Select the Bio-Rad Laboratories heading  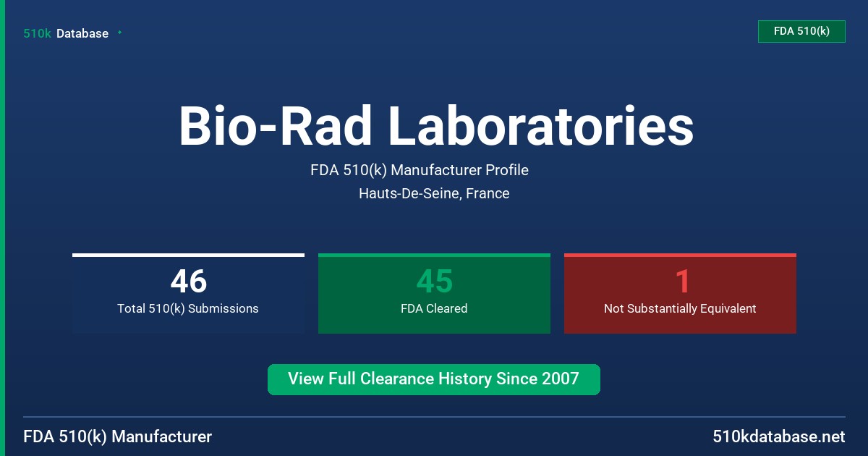pyautogui.click(x=436, y=127)
